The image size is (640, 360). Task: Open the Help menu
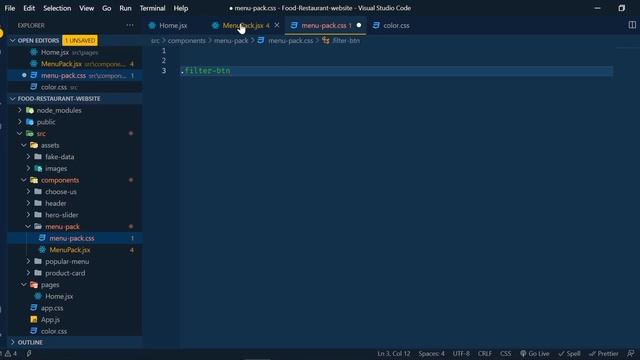(181, 8)
